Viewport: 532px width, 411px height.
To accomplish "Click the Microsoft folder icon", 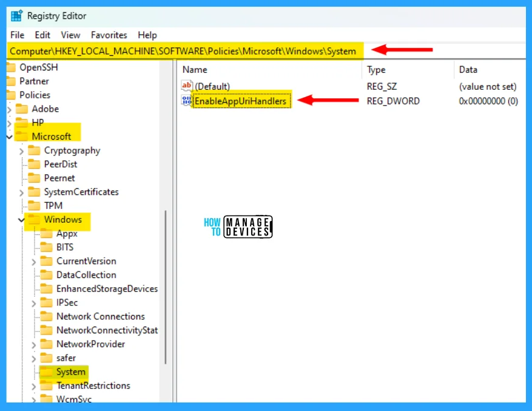I will (x=22, y=136).
